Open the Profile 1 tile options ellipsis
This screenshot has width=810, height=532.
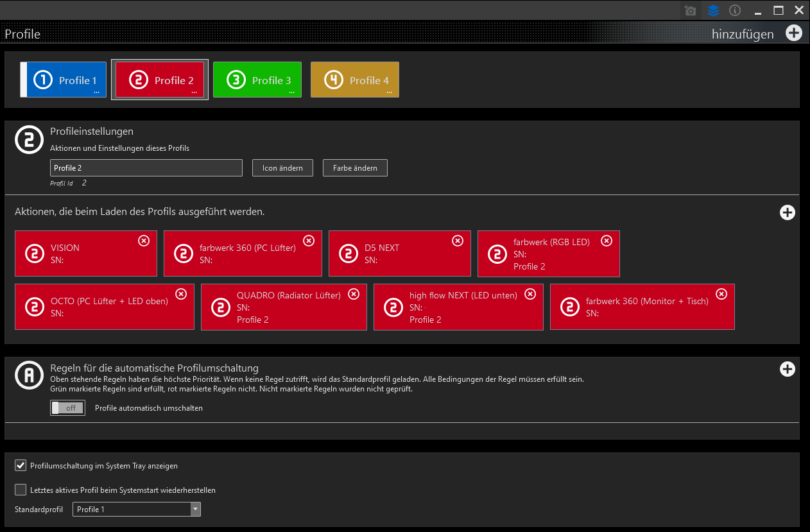click(96, 92)
